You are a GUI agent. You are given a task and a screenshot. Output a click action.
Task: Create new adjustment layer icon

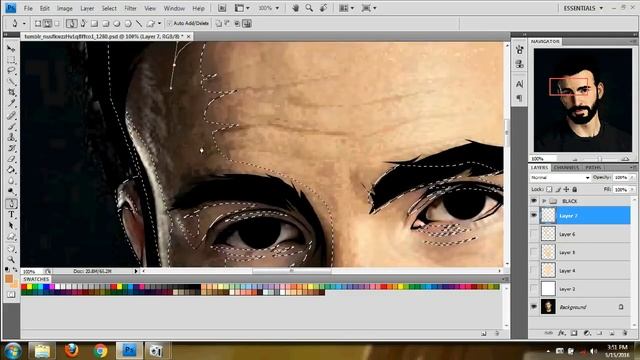click(587, 333)
